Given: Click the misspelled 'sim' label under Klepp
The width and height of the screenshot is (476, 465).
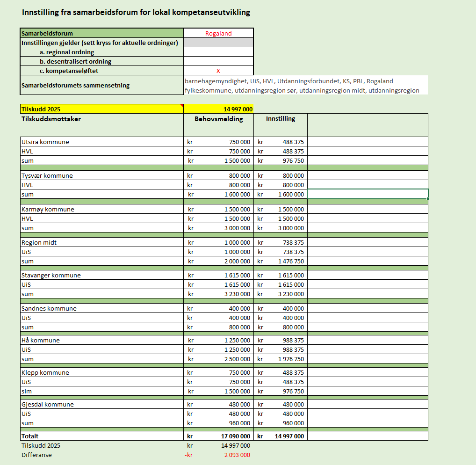Looking at the screenshot, I should coord(26,391).
